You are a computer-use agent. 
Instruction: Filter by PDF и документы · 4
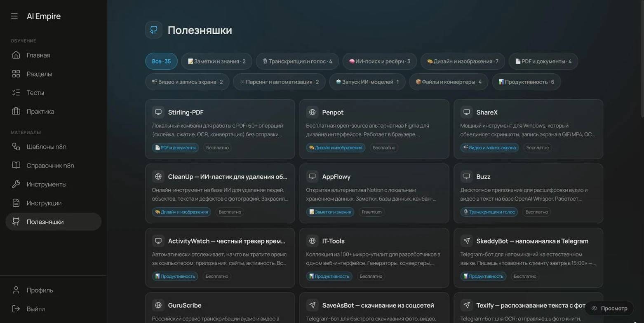click(x=543, y=61)
